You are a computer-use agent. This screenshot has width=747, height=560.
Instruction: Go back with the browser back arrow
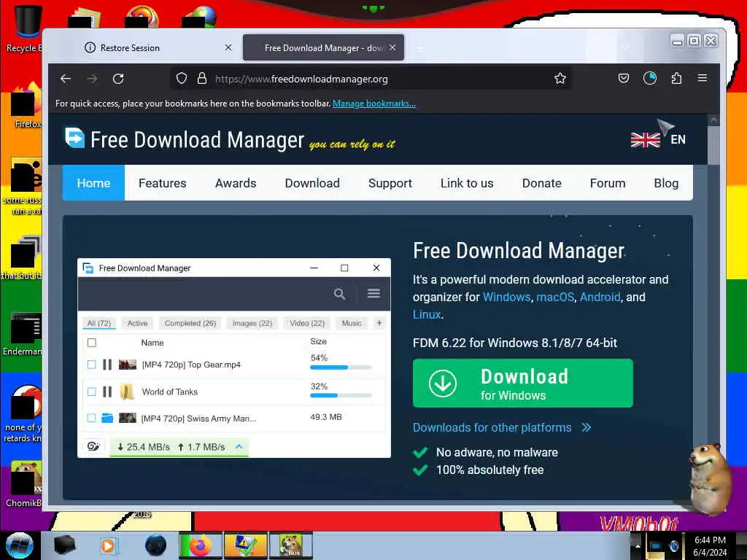point(66,79)
